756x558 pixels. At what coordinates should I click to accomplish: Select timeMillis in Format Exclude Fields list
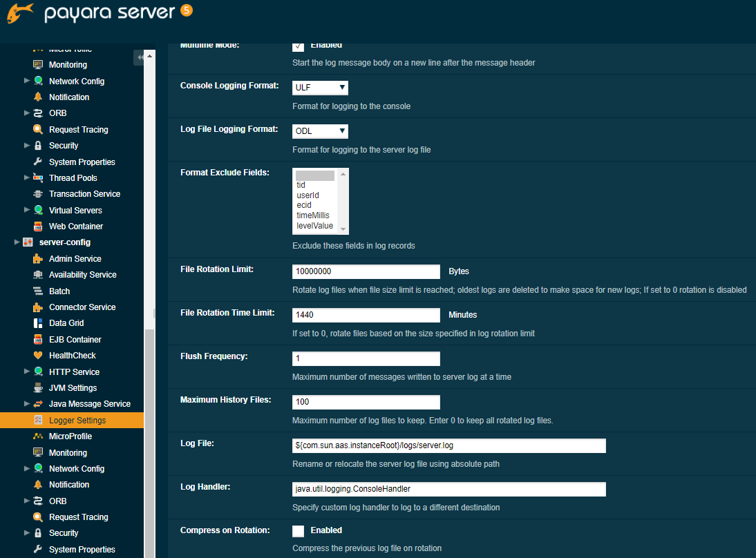(x=313, y=215)
